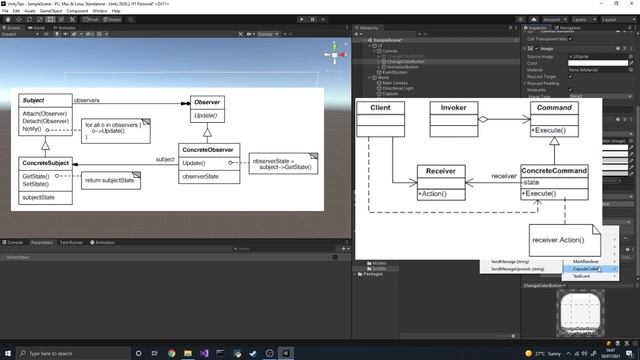Screen dimensions: 640x360
Task: Open Image component help icon
Action: (x=618, y=48)
